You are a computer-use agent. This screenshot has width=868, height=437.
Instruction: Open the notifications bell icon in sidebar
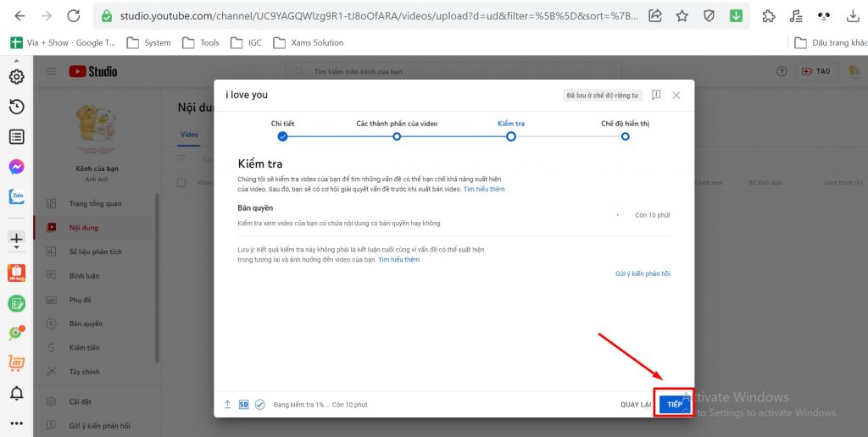[x=17, y=393]
